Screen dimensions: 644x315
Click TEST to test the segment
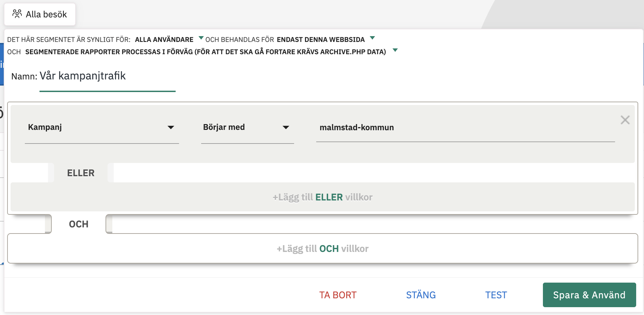(496, 295)
